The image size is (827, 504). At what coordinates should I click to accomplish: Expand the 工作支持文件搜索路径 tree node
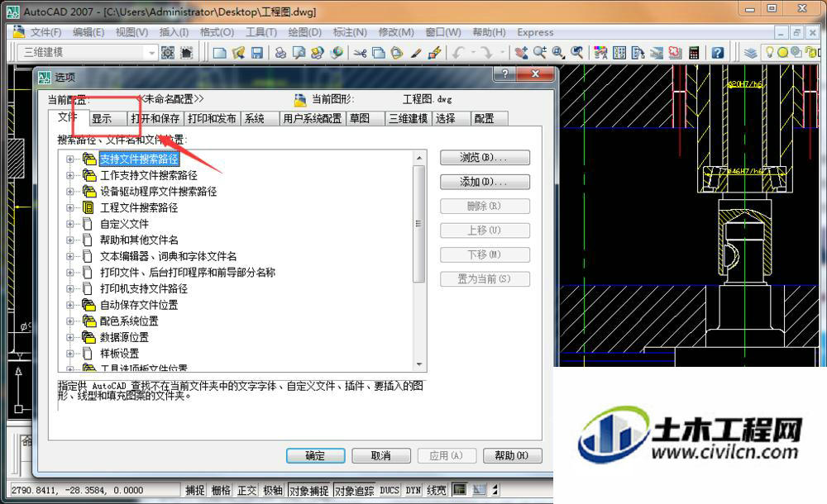click(70, 175)
